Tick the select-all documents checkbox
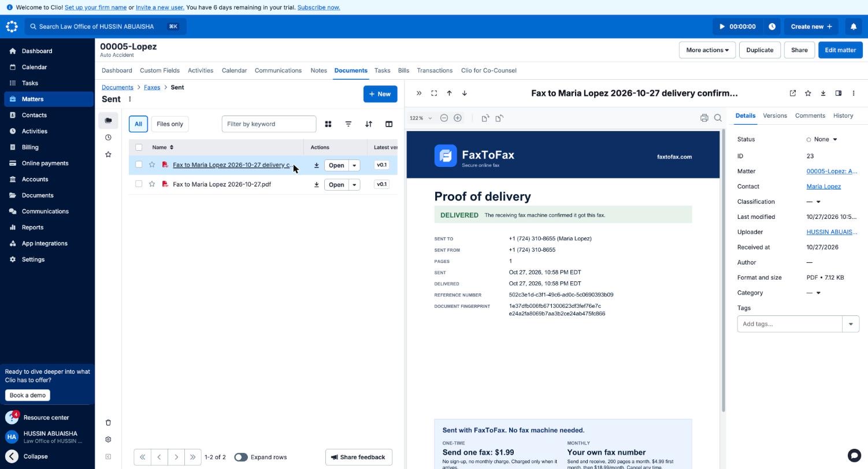 (x=139, y=147)
